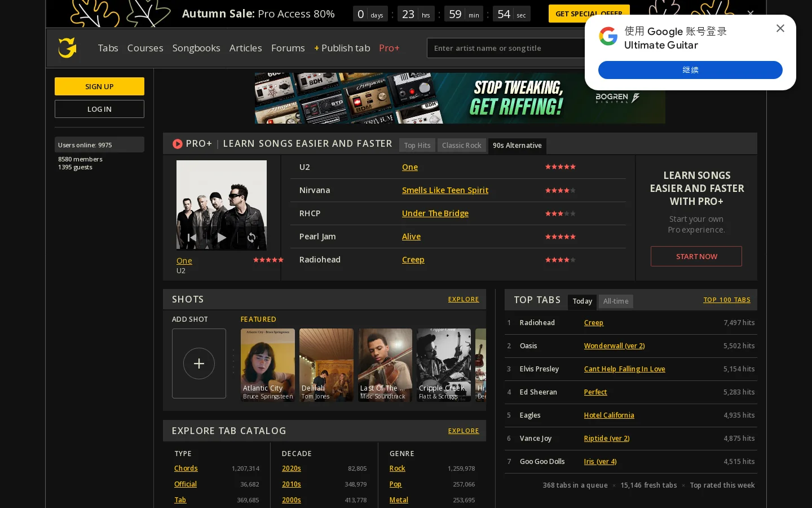812x508 pixels.
Task: Browse Rock genre tabs
Action: click(x=397, y=468)
